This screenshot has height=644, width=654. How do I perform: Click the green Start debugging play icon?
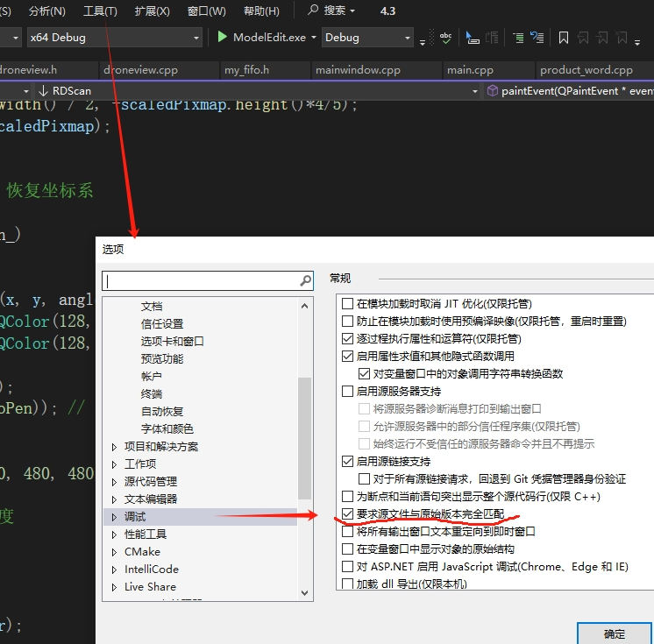click(x=223, y=37)
